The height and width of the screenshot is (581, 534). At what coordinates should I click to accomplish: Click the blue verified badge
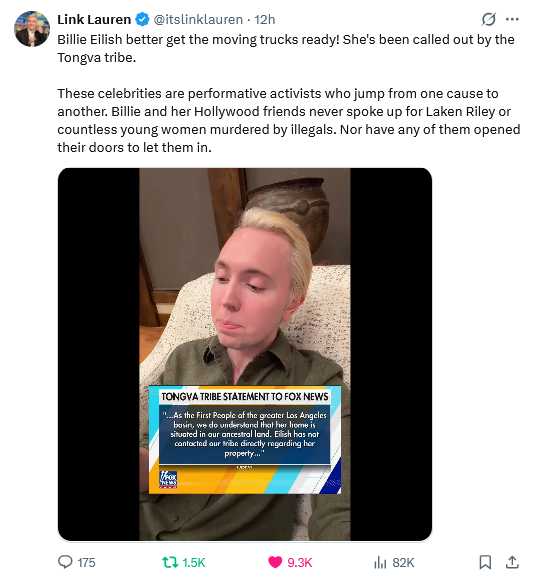[142, 19]
